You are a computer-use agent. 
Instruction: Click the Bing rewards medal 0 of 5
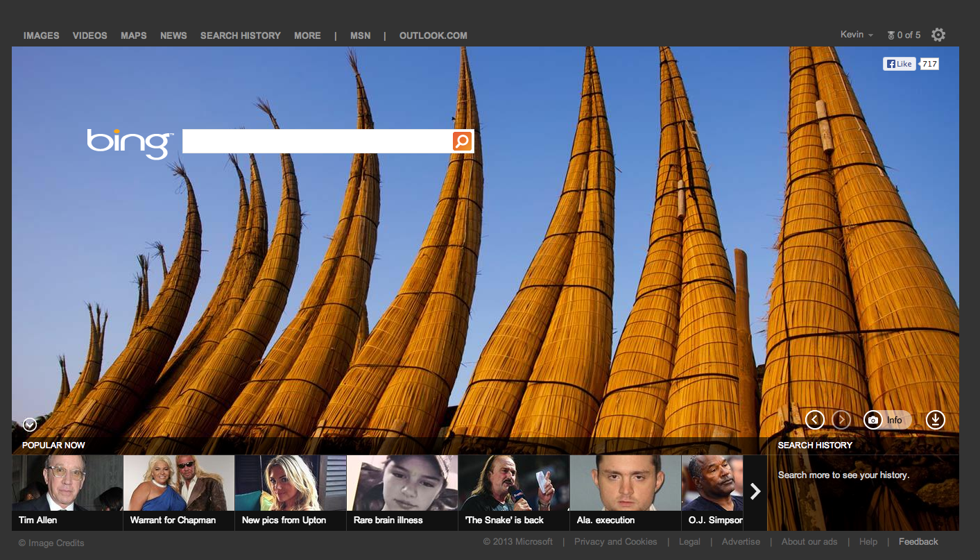click(x=904, y=35)
